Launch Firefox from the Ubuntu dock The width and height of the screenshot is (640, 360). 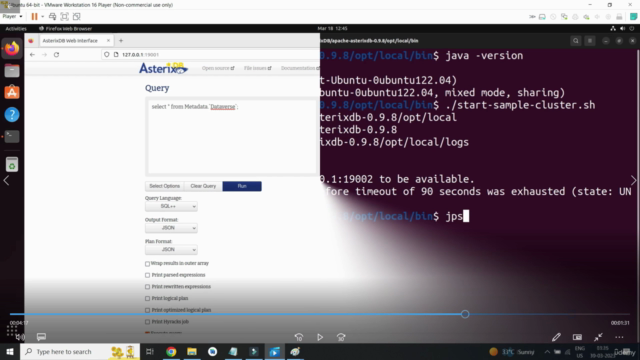point(12,49)
